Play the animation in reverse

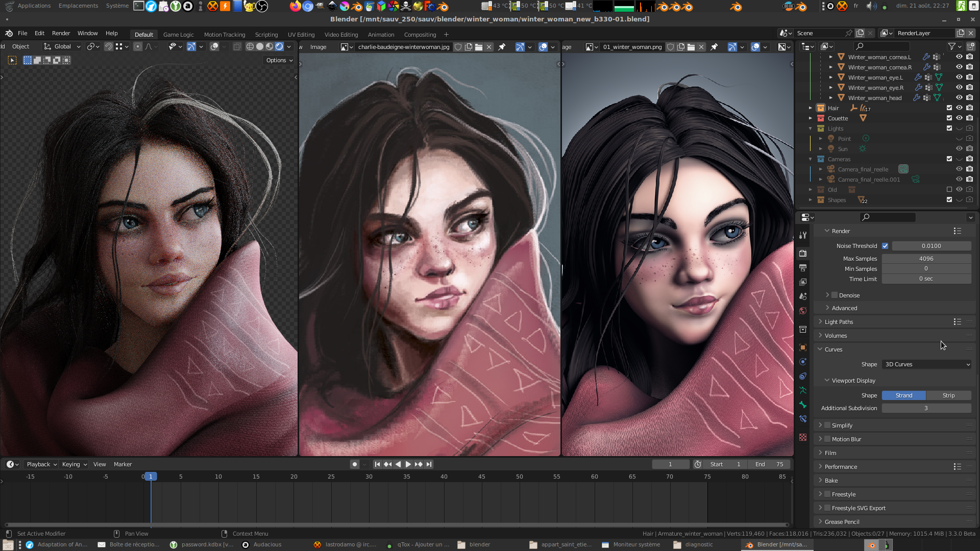[398, 464]
